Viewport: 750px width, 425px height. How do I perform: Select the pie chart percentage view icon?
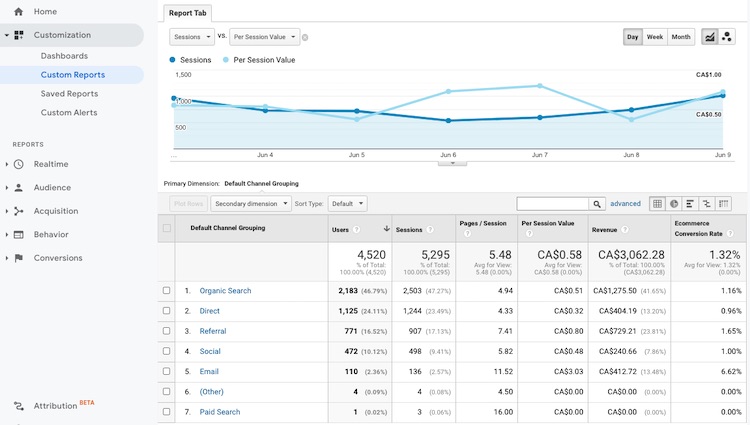674,204
